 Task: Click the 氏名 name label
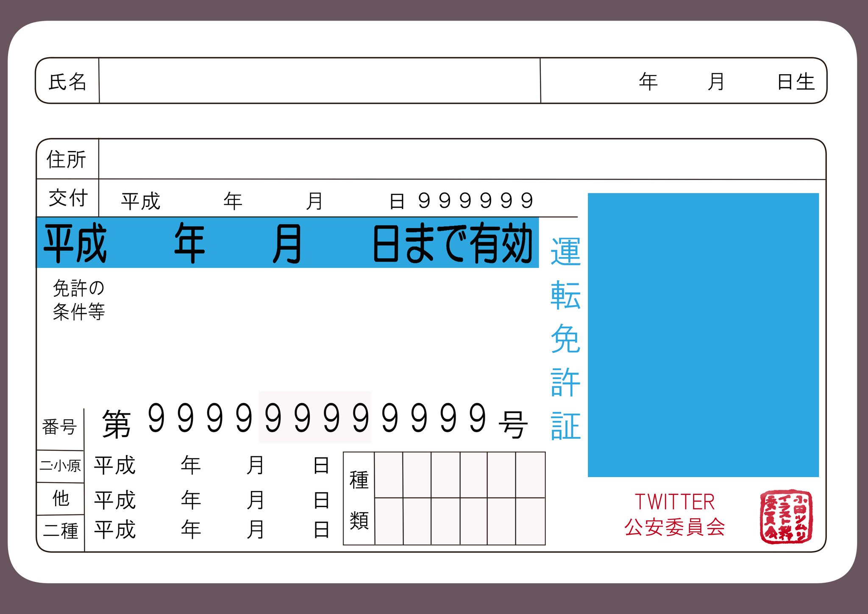pyautogui.click(x=68, y=82)
